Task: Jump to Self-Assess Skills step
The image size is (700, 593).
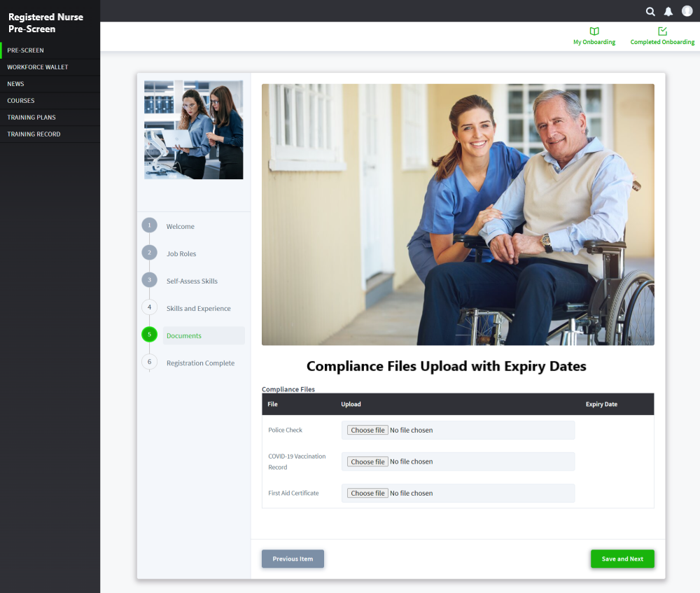Action: pyautogui.click(x=192, y=281)
